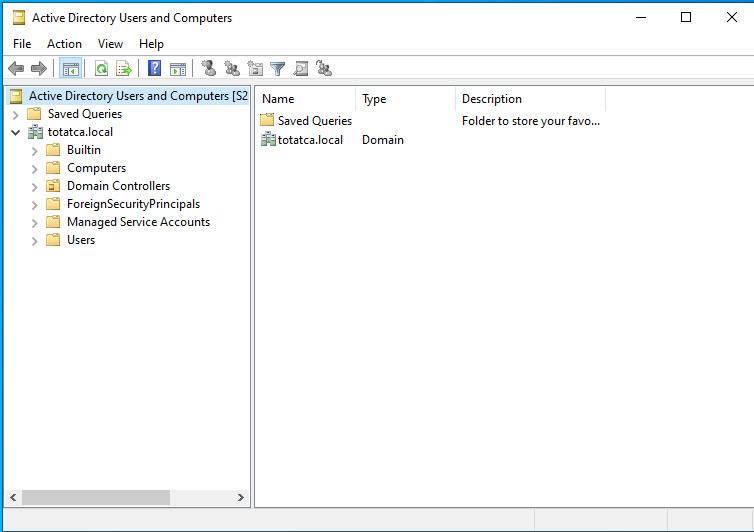Collapse the totatca.local domain node
Image resolution: width=754 pixels, height=532 pixels.
point(15,132)
